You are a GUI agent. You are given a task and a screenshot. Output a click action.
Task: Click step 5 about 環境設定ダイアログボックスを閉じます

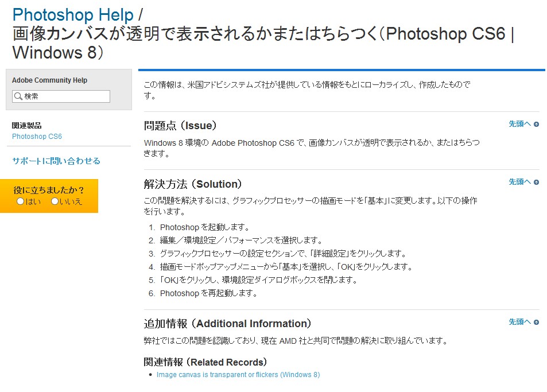click(258, 280)
